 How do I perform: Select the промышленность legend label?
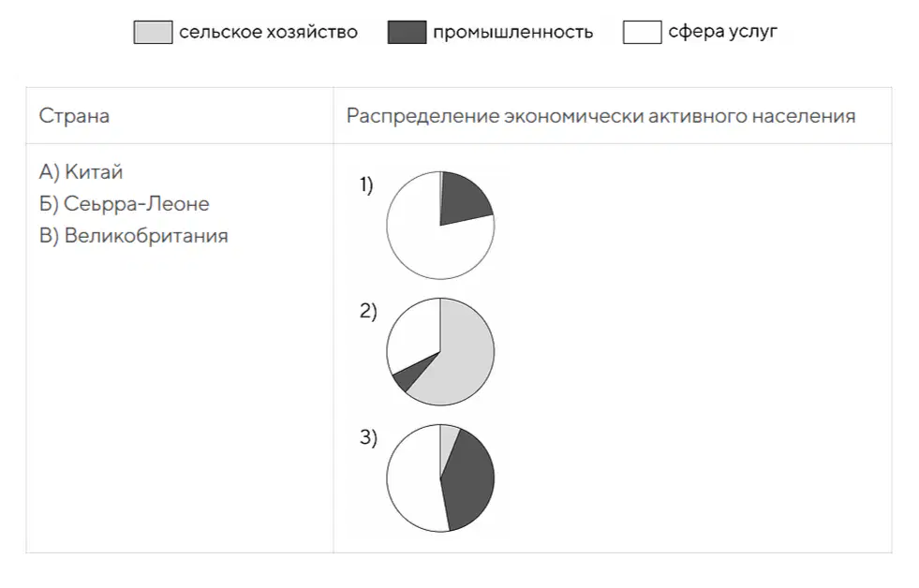[x=512, y=32]
